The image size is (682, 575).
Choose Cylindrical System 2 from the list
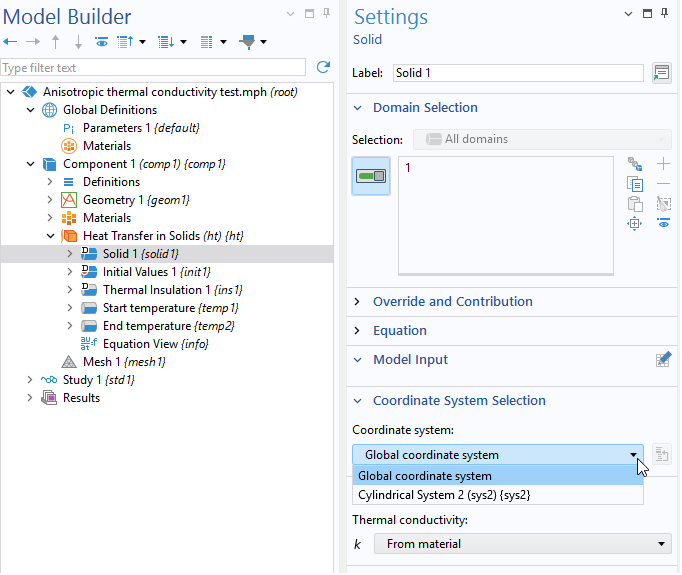(443, 495)
